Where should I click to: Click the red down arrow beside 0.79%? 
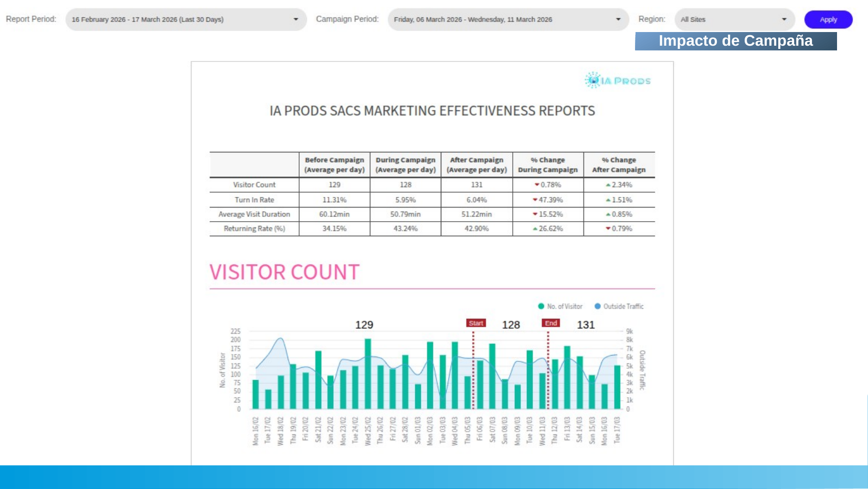click(x=608, y=228)
